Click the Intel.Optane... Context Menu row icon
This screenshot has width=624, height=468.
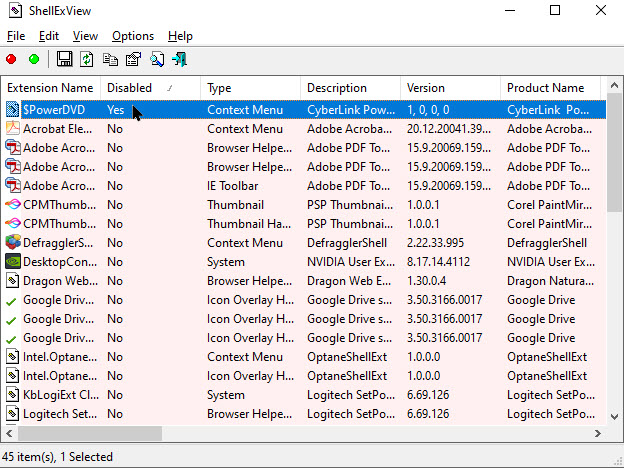[12, 357]
